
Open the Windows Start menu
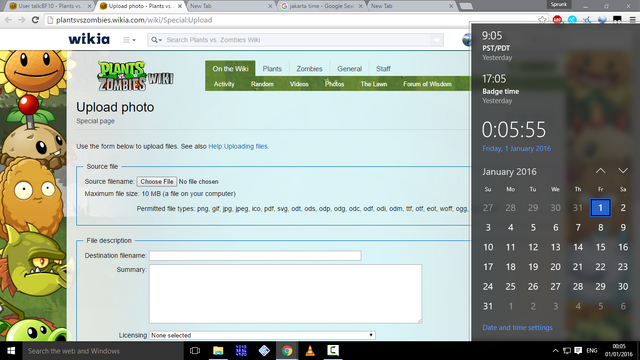(11, 351)
